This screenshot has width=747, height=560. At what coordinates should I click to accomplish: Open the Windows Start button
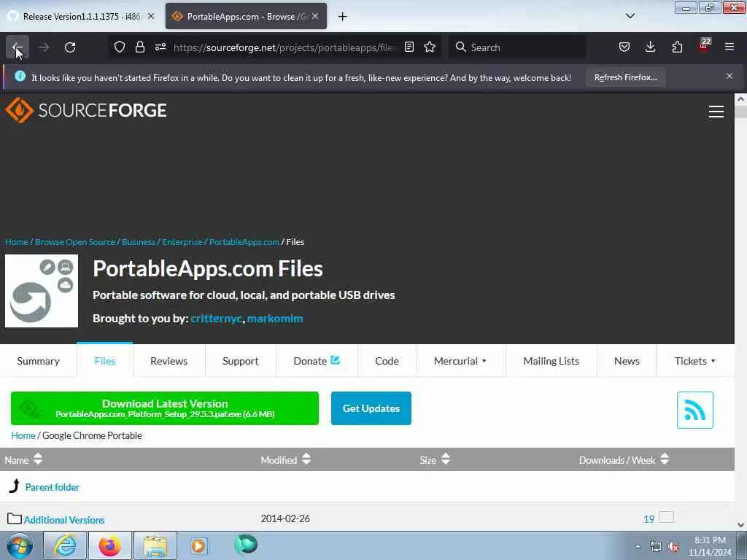tap(20, 545)
